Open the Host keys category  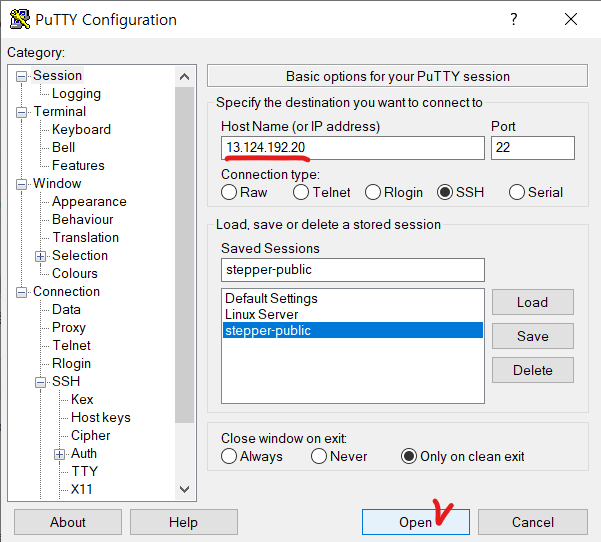pyautogui.click(x=101, y=418)
